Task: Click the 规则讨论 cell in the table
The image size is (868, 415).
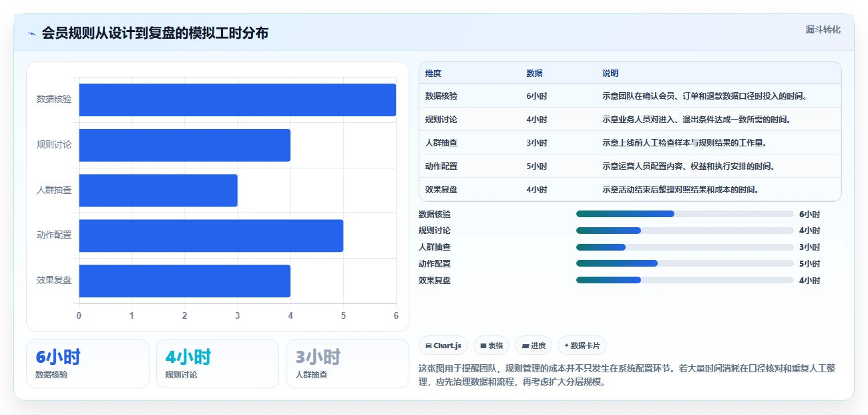Action: (x=441, y=120)
